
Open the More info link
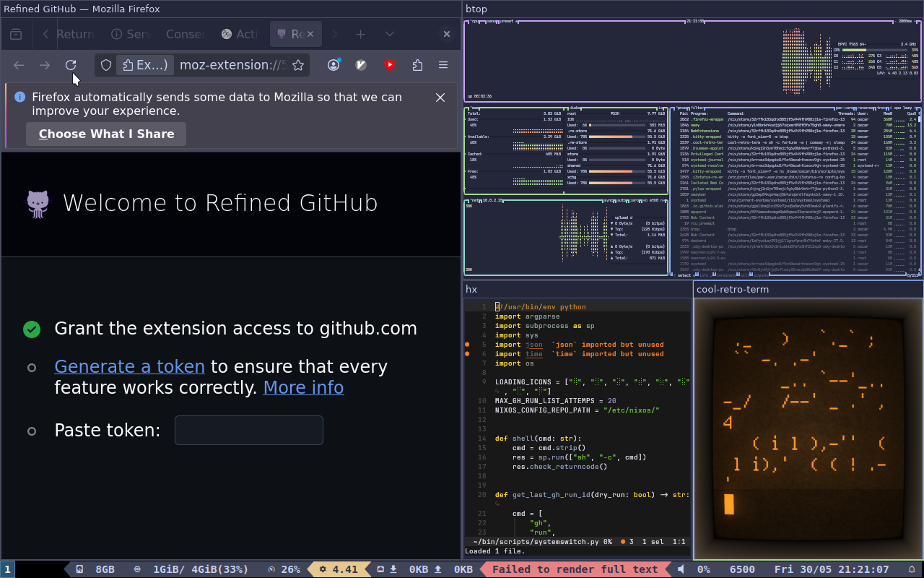pyautogui.click(x=303, y=388)
